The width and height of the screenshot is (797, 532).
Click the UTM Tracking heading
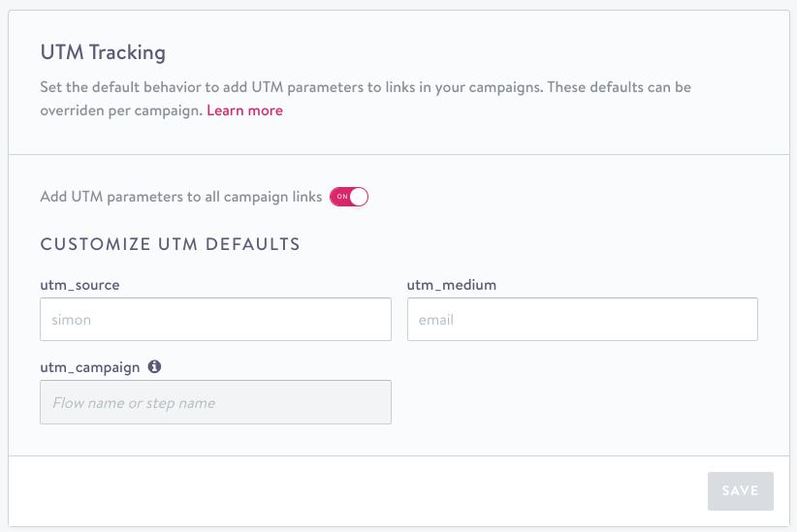click(x=103, y=52)
